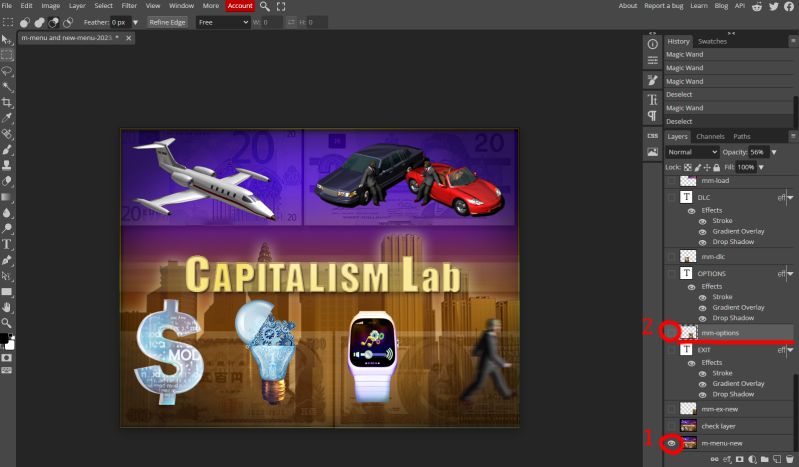Switch to the Channels tab
The image size is (799, 467).
point(710,137)
